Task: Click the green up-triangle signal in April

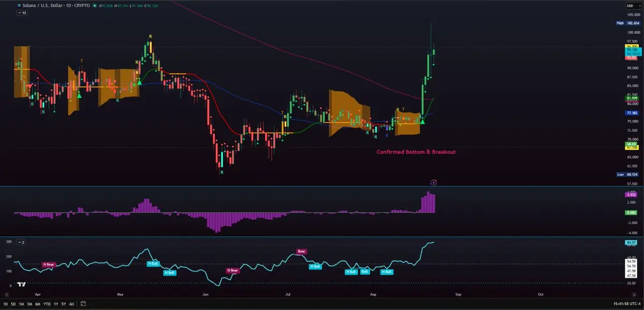Action: coord(79,95)
